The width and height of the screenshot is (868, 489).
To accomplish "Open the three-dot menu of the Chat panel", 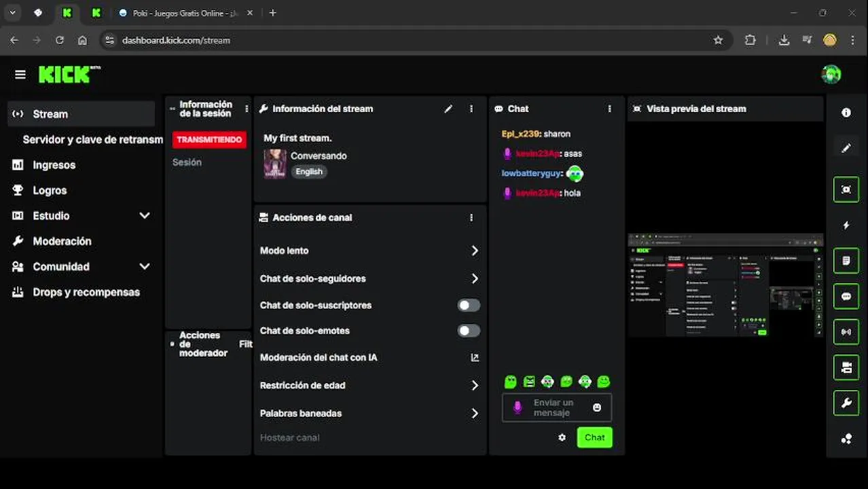I will (x=609, y=109).
